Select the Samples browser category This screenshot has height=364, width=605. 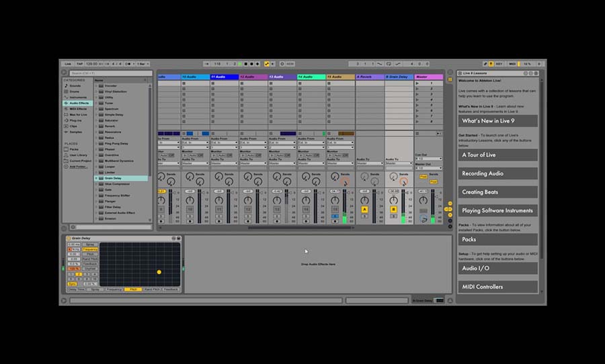(x=77, y=132)
